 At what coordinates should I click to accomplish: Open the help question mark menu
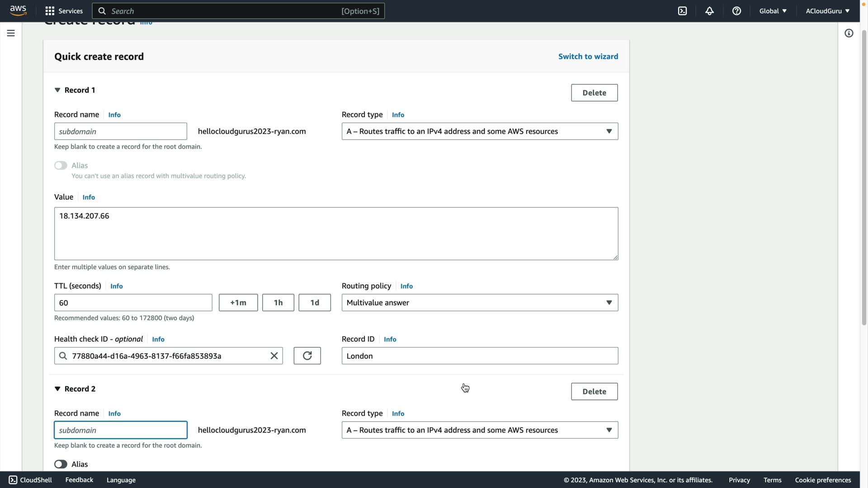coord(736,11)
